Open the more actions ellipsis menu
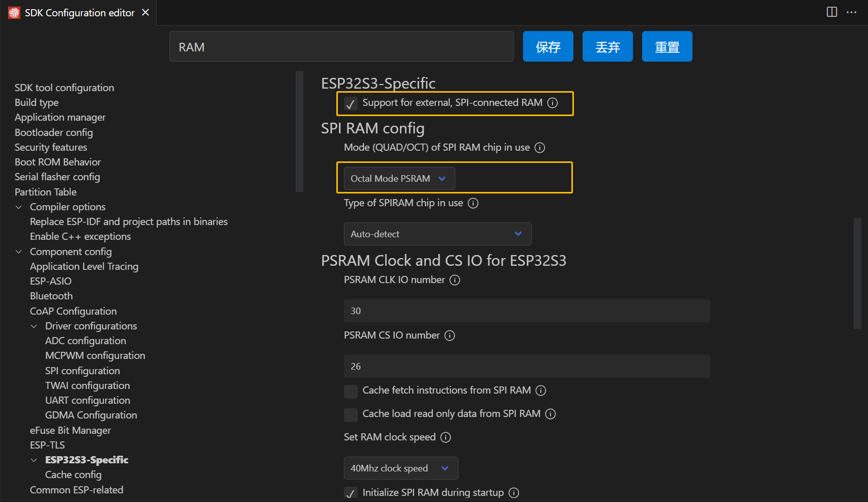This screenshot has width=868, height=502. [852, 12]
